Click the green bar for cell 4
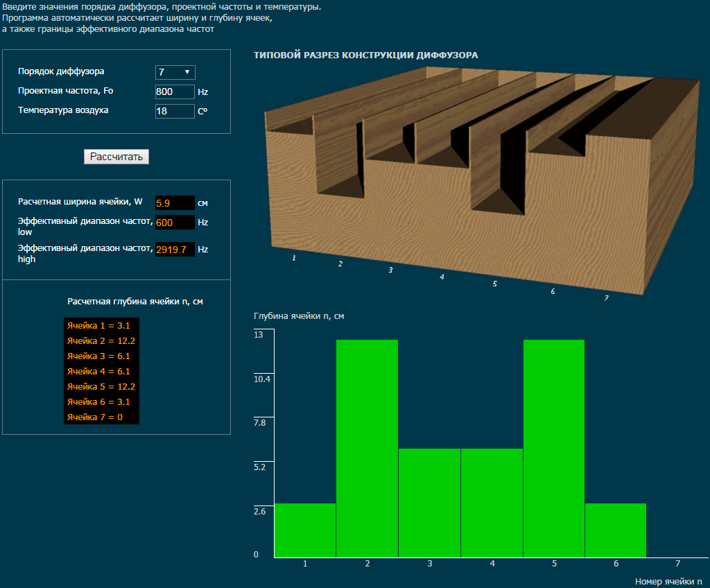This screenshot has height=588, width=710. coord(492,503)
